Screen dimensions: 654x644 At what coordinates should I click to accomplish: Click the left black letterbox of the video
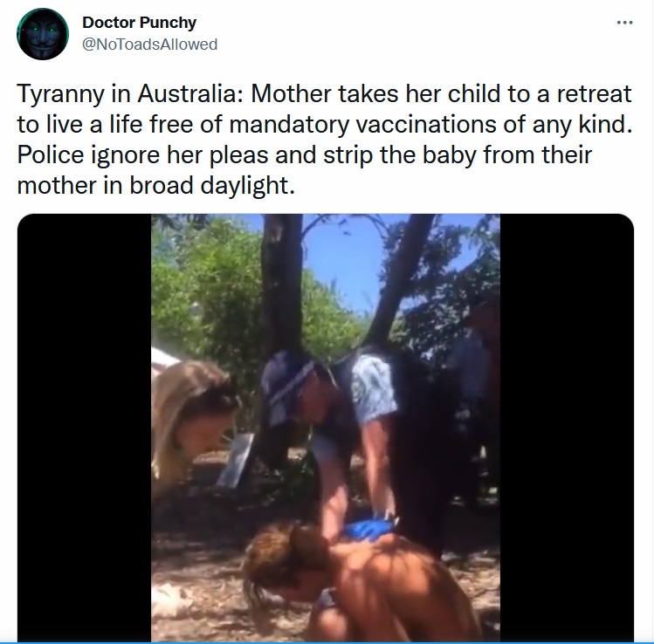point(84,428)
